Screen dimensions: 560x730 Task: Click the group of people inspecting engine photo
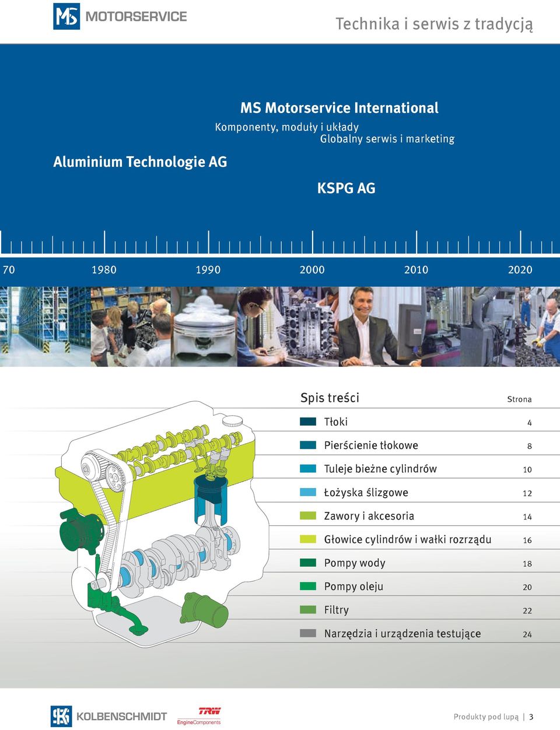[131, 327]
